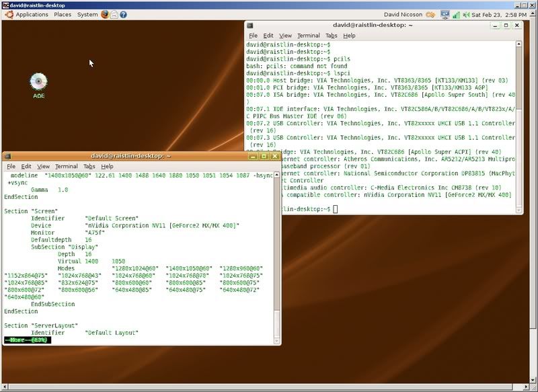Click the Monitor "A75f" line
This screenshot has width=538, height=392.
[x=68, y=233]
